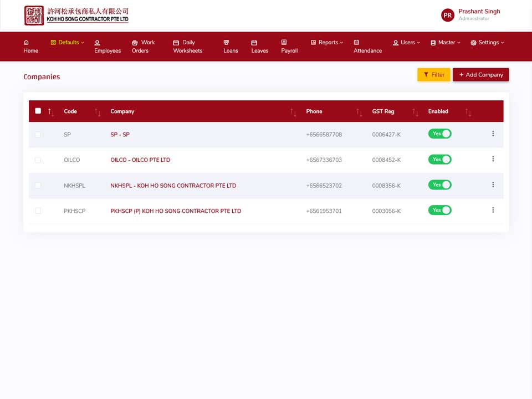
Task: Open the SP - SP company link
Action: [x=120, y=134]
